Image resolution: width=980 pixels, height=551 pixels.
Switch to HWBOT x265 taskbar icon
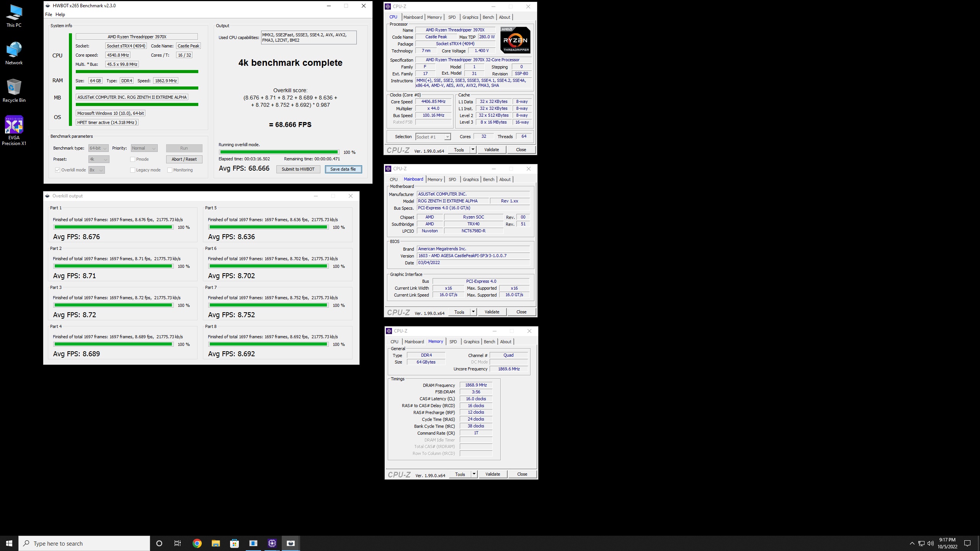pos(291,543)
